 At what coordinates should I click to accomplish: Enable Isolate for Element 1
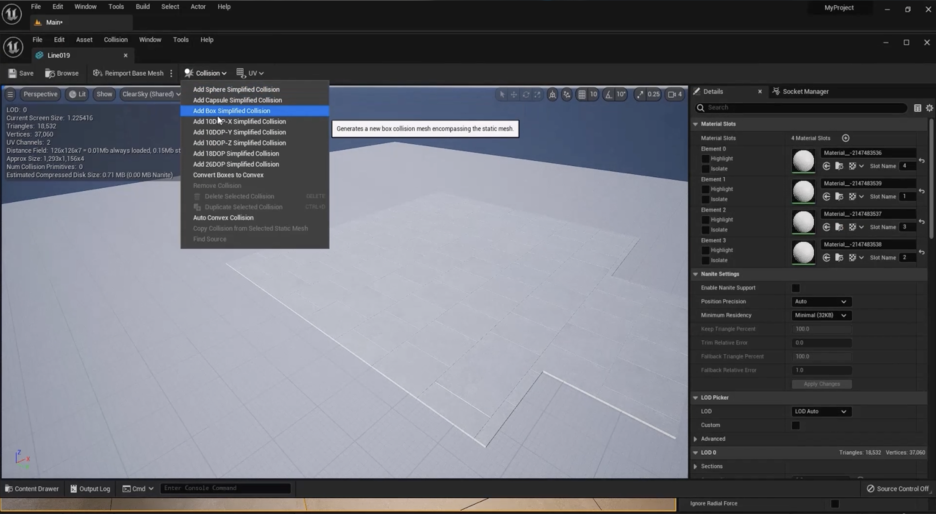tap(705, 199)
